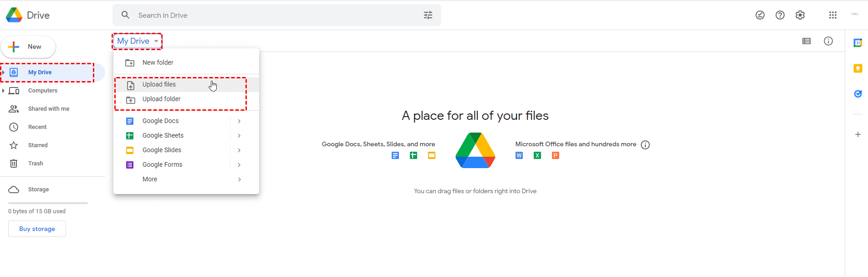Screen dimensions: 868x277
Task: Choose New folder from the menu
Action: point(186,62)
